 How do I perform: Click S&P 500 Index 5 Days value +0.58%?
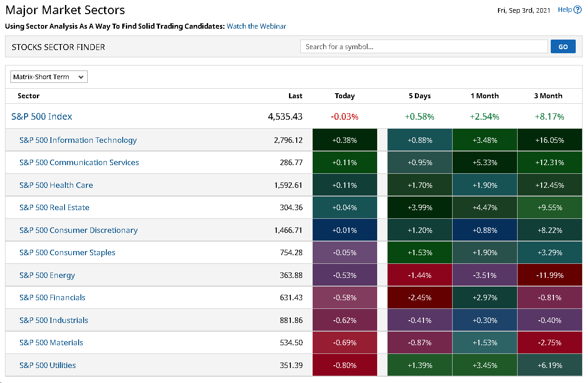click(x=420, y=116)
